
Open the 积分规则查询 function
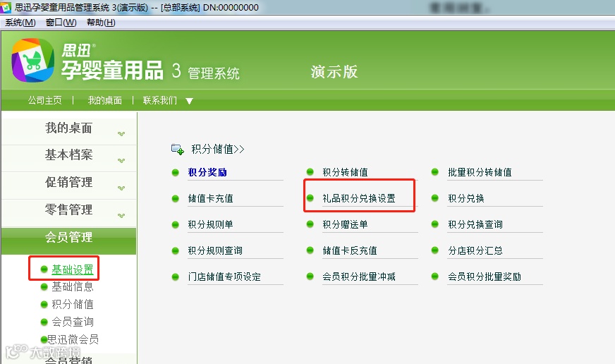[215, 250]
